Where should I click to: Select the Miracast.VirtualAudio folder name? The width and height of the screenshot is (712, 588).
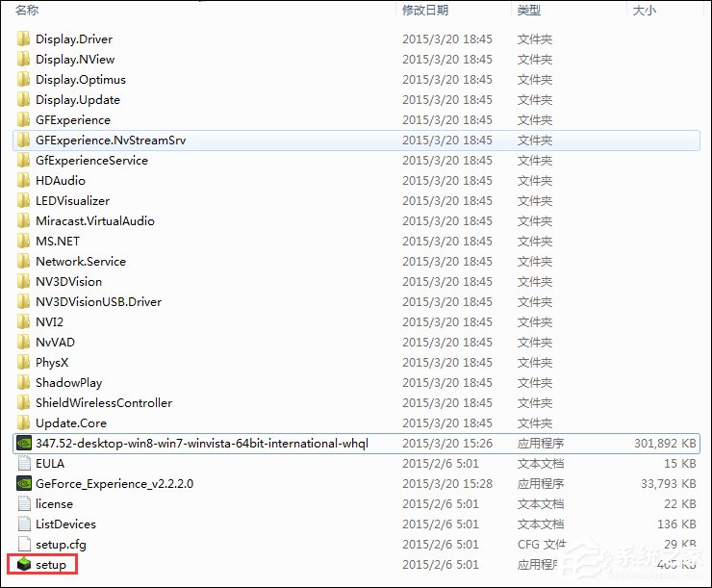[95, 220]
